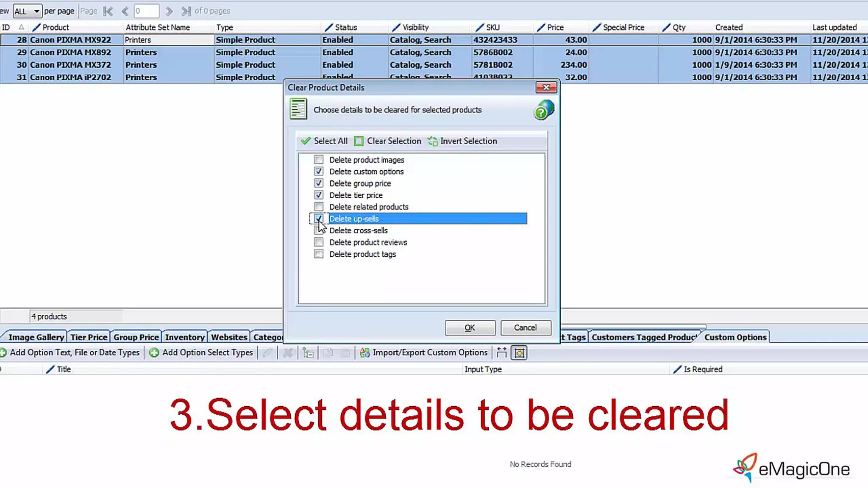
Task: Cancel the Clear Product Details dialog
Action: coord(526,327)
